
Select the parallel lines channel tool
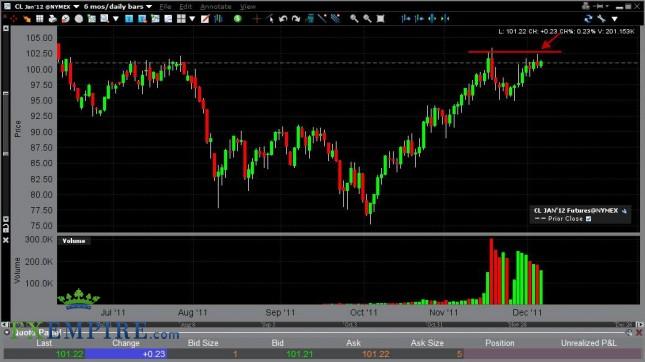tap(335, 19)
